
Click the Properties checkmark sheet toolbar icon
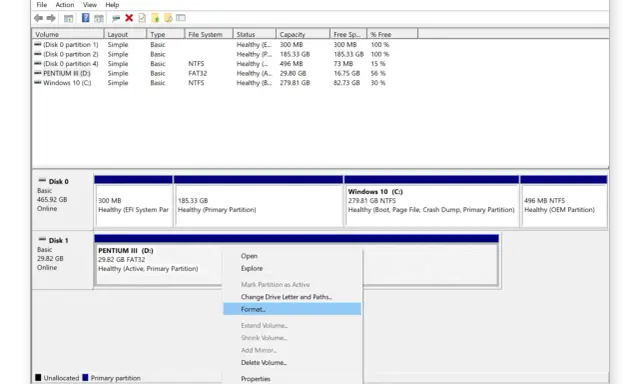(x=142, y=18)
